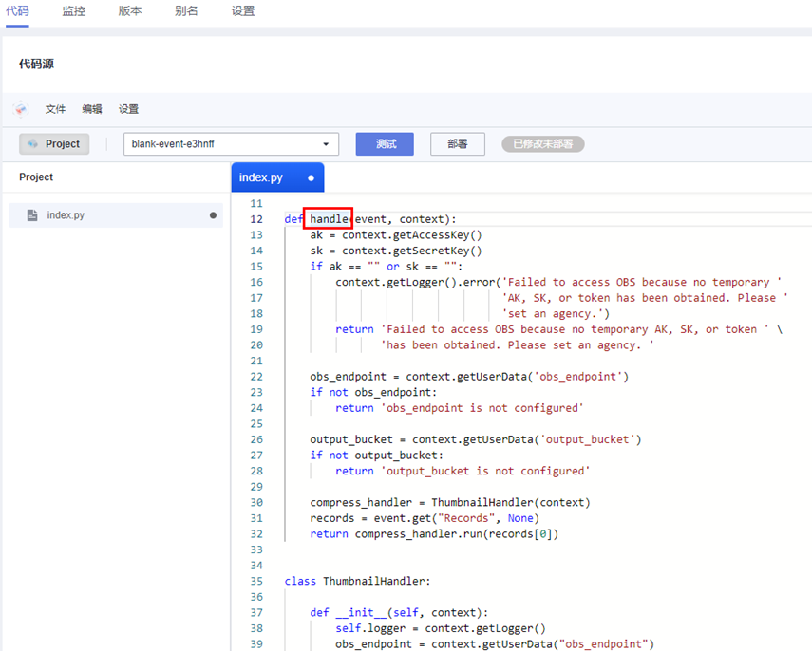Place cursor on highlighted handle function name

(329, 219)
